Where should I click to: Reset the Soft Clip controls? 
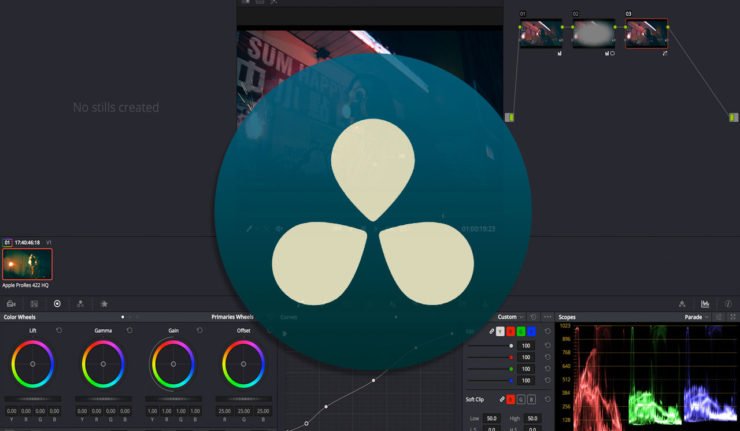pyautogui.click(x=547, y=399)
